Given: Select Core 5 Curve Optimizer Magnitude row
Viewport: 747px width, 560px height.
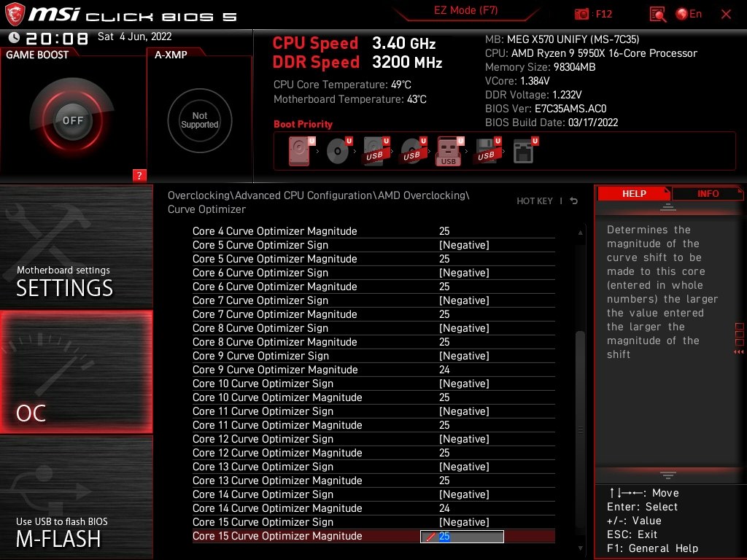Looking at the screenshot, I should [373, 259].
